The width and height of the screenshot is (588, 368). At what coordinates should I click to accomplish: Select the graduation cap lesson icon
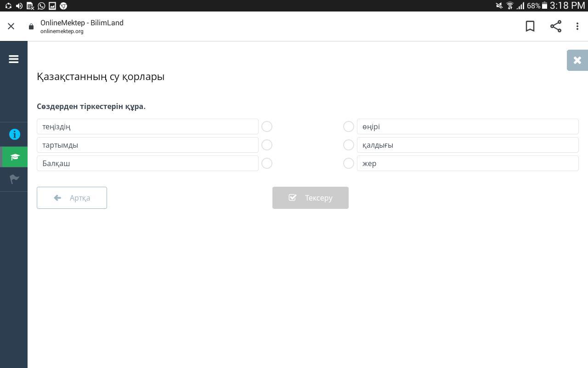pyautogui.click(x=14, y=157)
